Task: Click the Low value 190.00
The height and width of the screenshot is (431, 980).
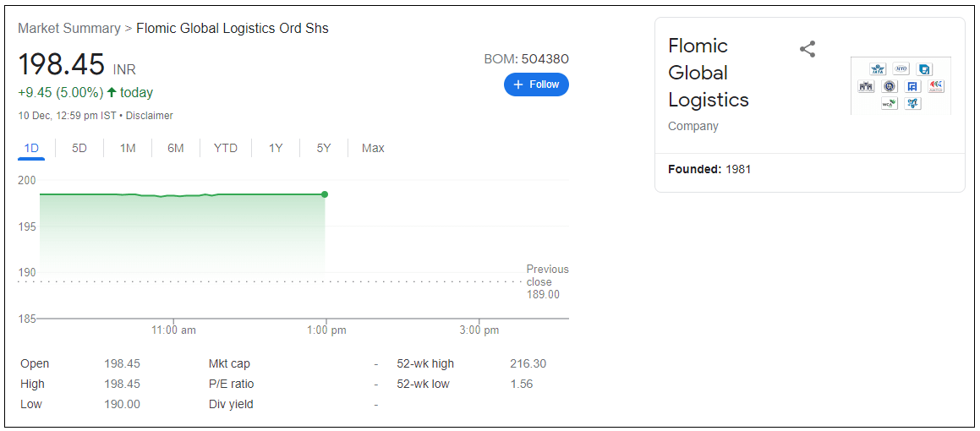Action: (123, 404)
